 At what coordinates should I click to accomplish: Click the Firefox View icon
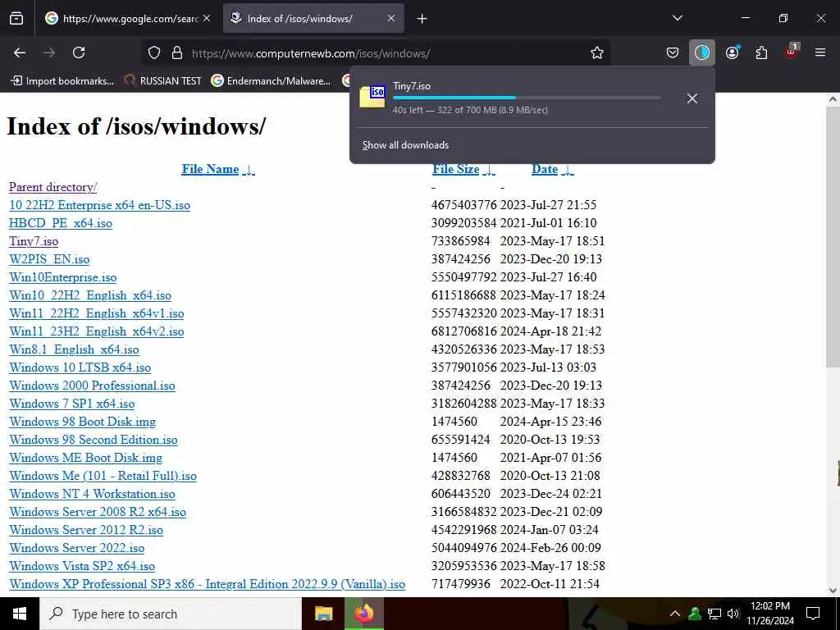pyautogui.click(x=16, y=19)
